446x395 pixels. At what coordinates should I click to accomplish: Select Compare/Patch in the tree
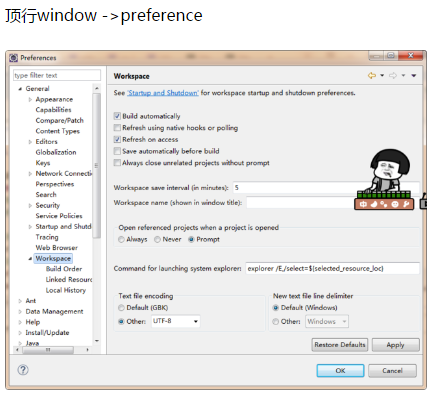60,120
